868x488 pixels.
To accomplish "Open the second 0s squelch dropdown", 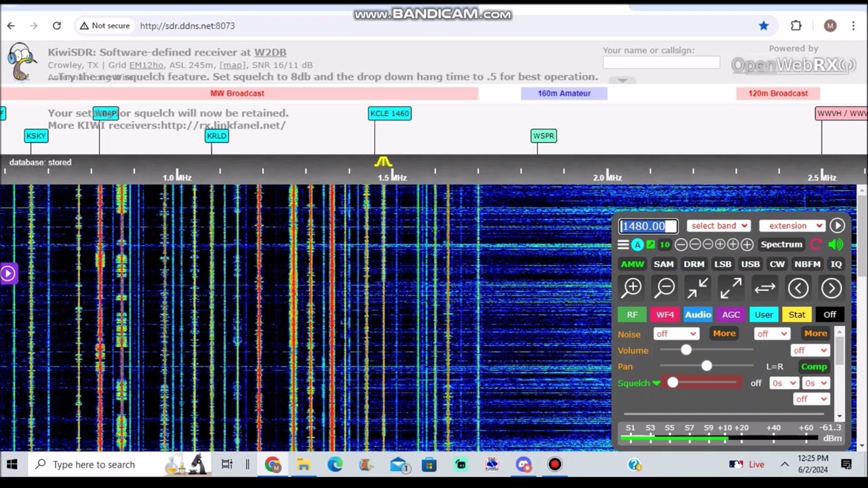I will (816, 383).
